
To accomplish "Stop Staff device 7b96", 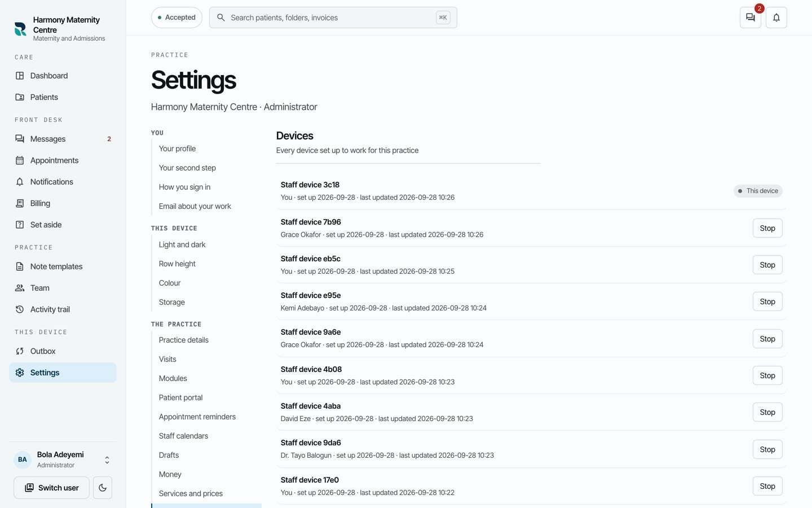I will click(767, 228).
